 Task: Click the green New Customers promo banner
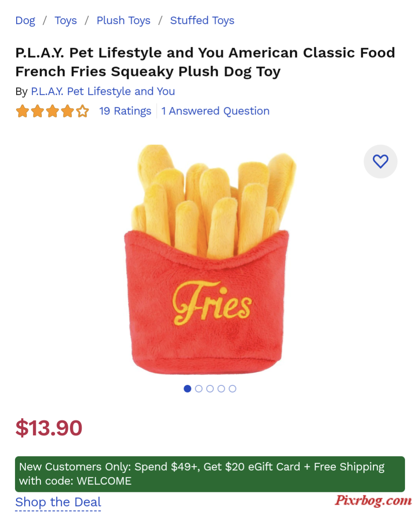(x=210, y=474)
